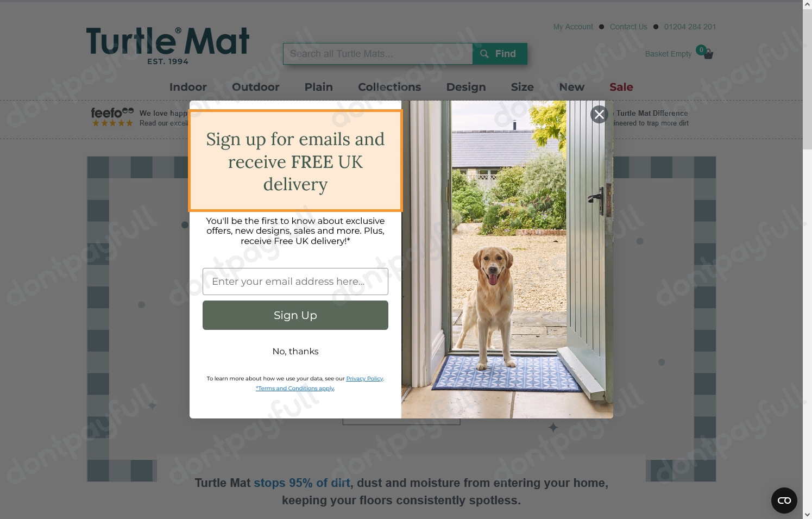This screenshot has height=519, width=812.
Task: Click the Sign Up button
Action: tap(295, 315)
